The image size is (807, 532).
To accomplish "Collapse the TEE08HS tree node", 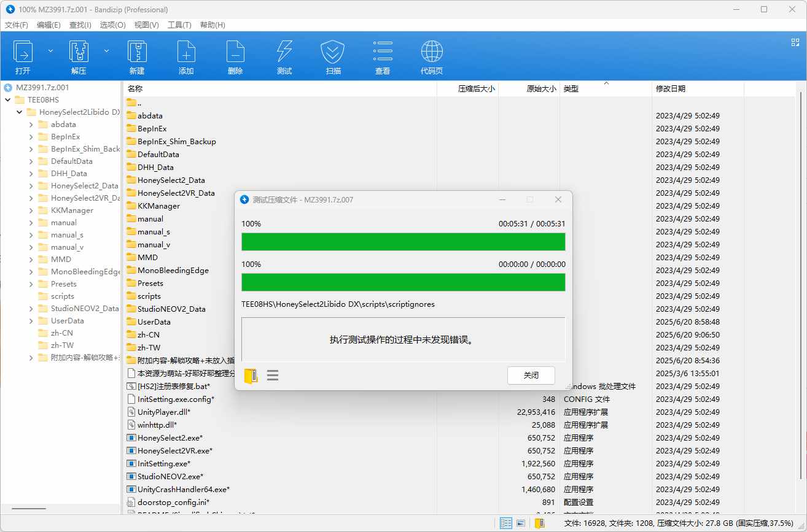I will pos(7,99).
